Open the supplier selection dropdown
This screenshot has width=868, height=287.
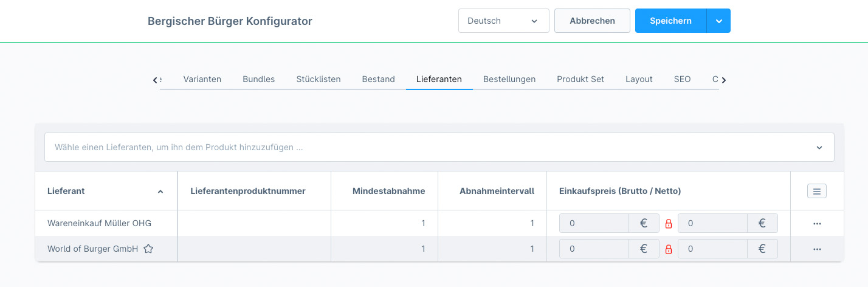[439, 147]
